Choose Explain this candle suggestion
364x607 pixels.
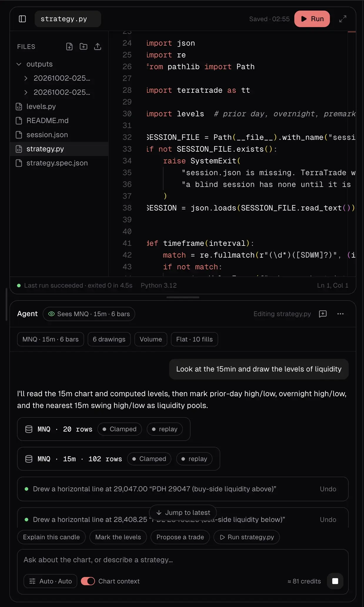(51, 537)
